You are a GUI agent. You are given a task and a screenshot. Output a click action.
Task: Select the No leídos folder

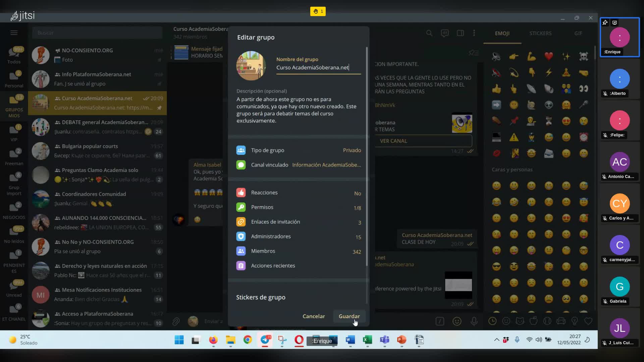tap(14, 235)
